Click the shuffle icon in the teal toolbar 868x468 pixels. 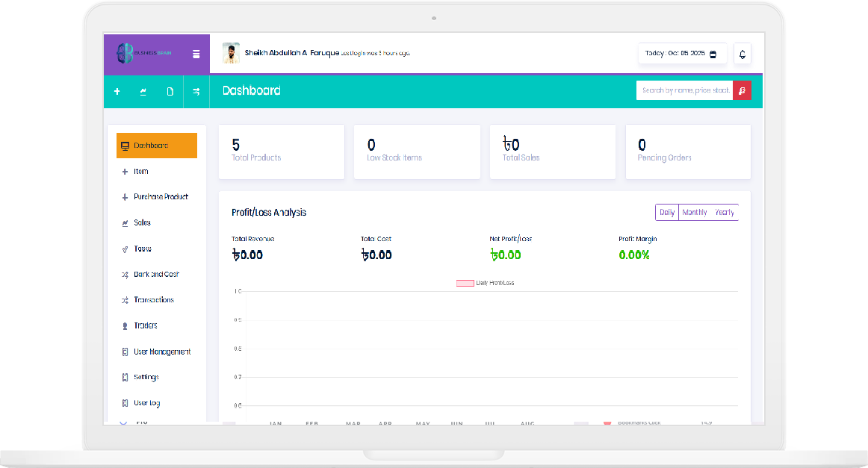point(196,92)
